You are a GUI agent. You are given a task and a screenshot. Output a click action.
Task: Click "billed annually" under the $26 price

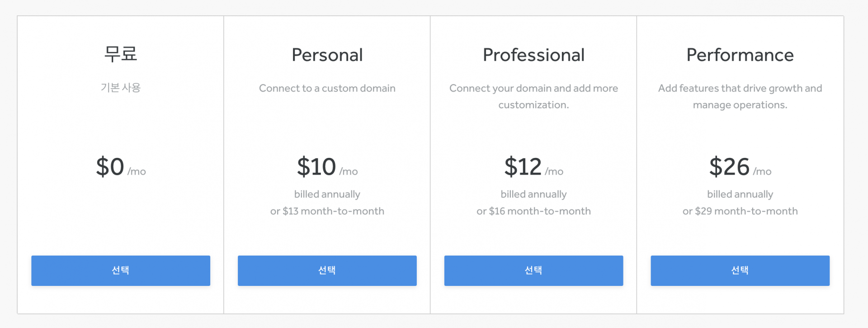point(740,195)
